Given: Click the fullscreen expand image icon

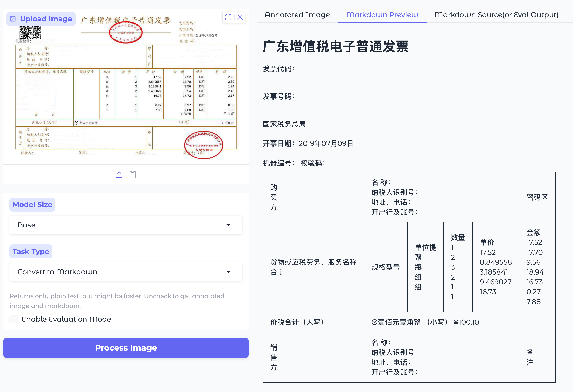Looking at the screenshot, I should point(228,17).
